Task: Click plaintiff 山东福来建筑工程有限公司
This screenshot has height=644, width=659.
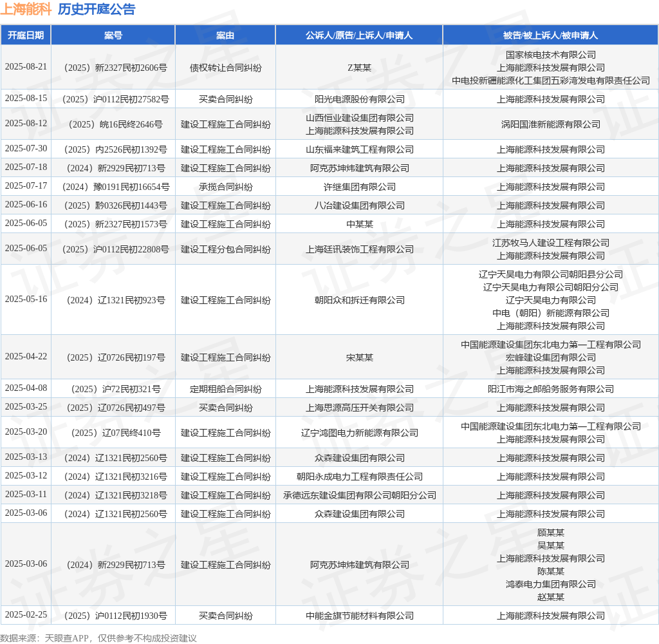Action: [x=359, y=149]
